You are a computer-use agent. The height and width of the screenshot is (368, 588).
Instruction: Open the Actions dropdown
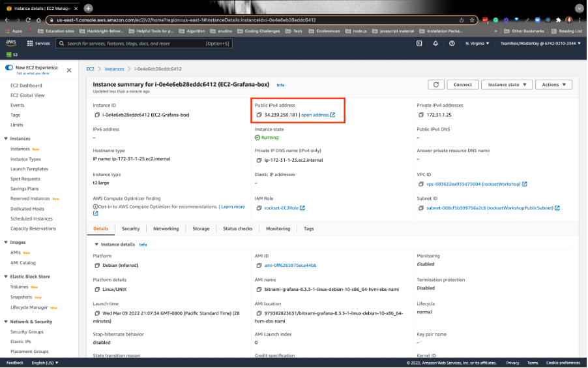click(x=554, y=85)
